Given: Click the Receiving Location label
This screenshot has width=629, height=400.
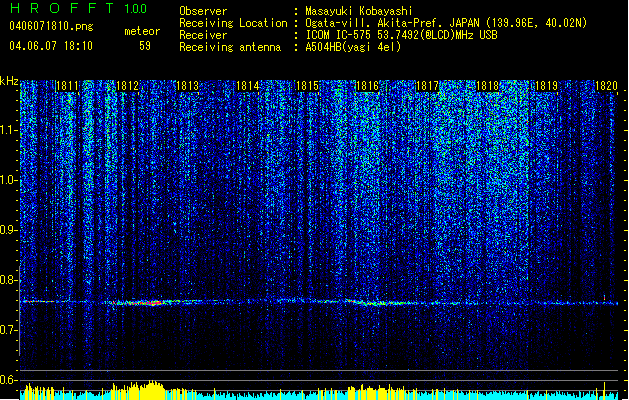Looking at the screenshot, I should 233,23.
